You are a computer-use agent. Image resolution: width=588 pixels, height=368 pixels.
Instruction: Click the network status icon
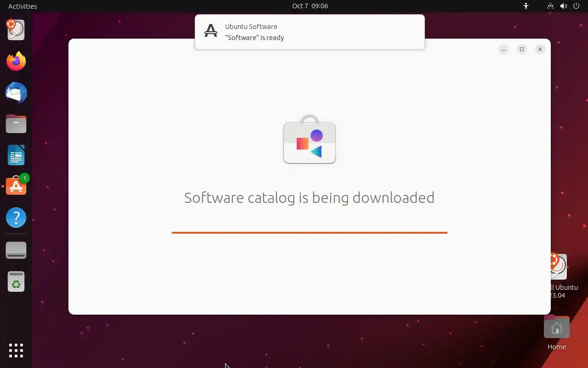click(550, 6)
